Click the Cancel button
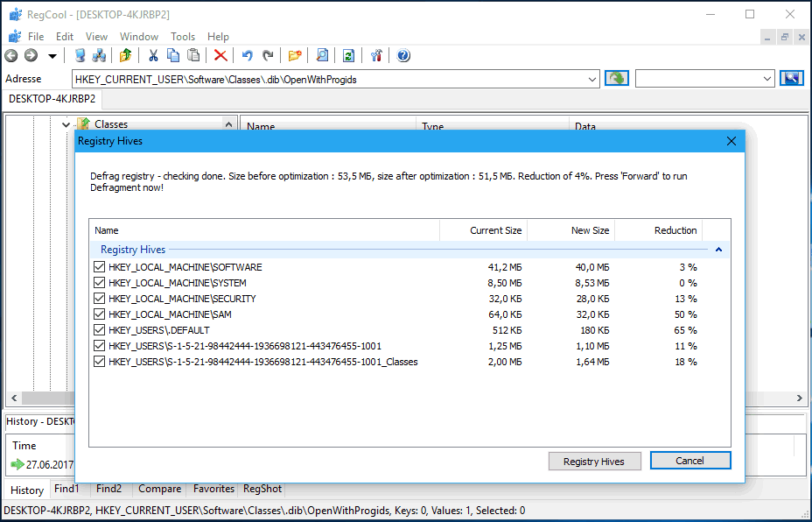Image resolution: width=812 pixels, height=522 pixels. (690, 461)
